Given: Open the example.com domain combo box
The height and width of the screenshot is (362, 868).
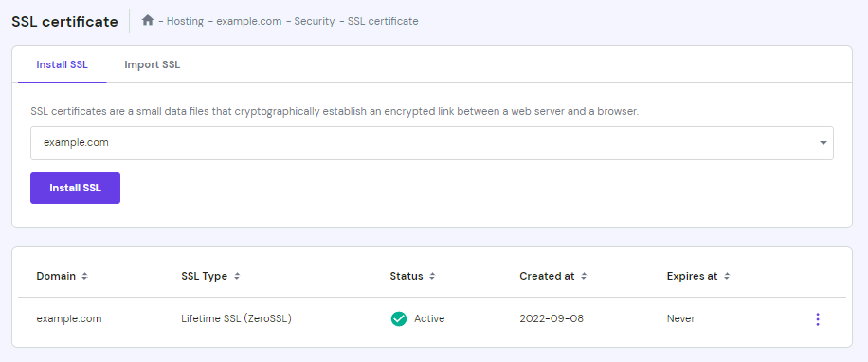Looking at the screenshot, I should point(432,143).
